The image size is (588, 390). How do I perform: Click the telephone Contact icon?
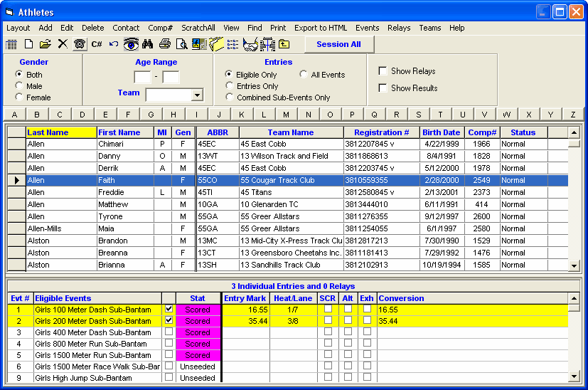click(x=80, y=44)
